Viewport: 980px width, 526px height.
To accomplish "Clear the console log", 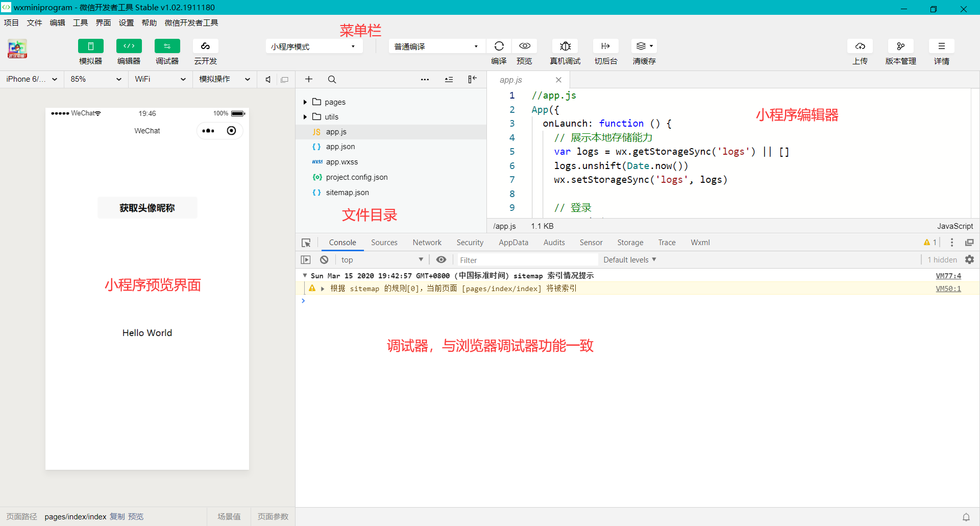I will click(324, 260).
